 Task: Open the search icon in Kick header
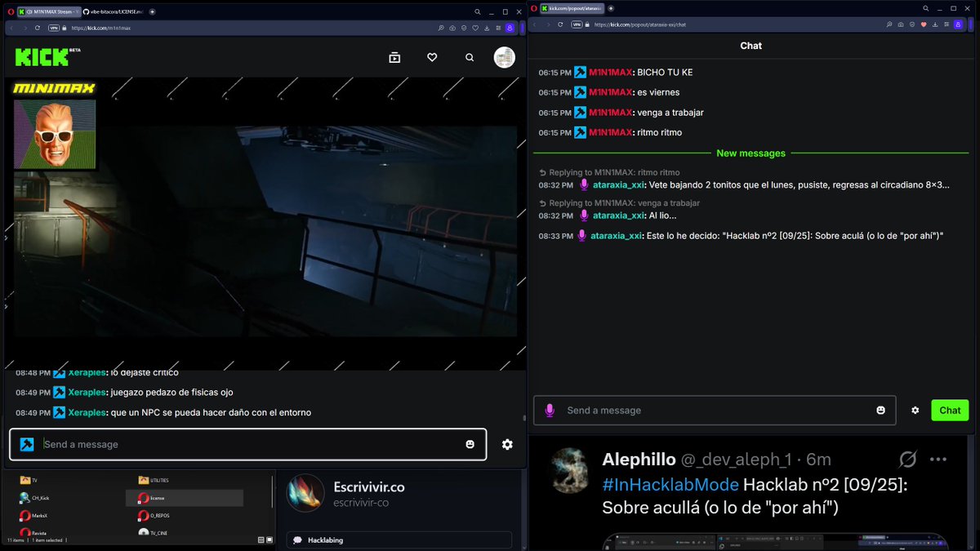click(470, 58)
